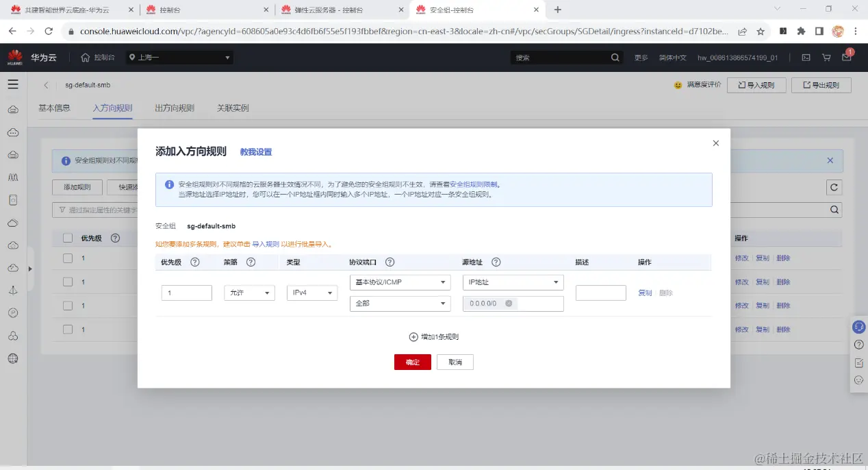
Task: Switch to the 入方向规则 tab
Action: [112, 108]
